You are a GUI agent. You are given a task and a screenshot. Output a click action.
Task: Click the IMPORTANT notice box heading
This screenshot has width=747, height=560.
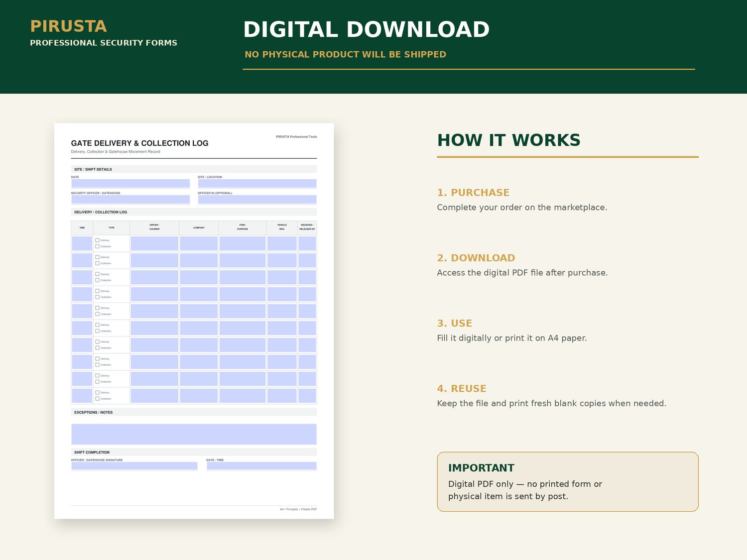pyautogui.click(x=481, y=468)
